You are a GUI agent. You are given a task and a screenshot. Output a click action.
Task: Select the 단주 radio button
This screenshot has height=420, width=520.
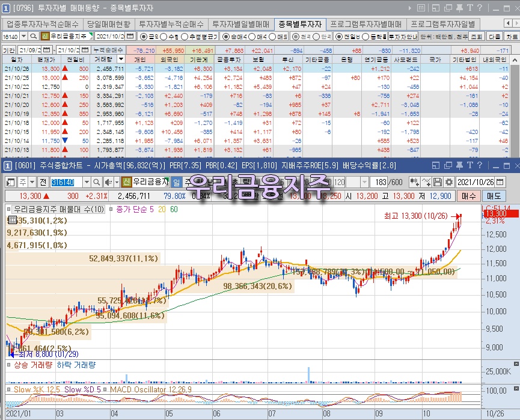316,37
